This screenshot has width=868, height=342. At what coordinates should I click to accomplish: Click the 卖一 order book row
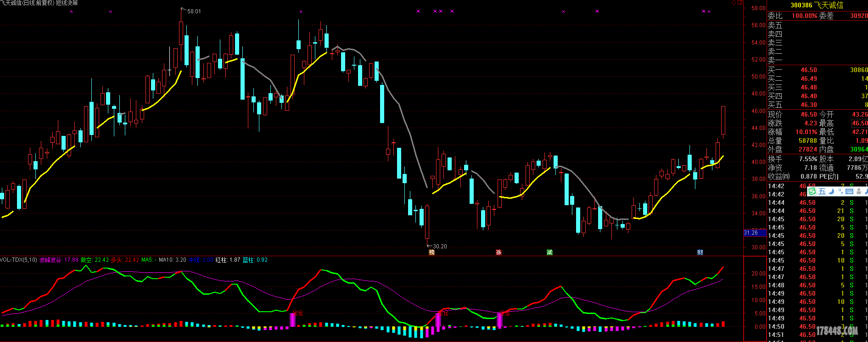pyautogui.click(x=818, y=60)
